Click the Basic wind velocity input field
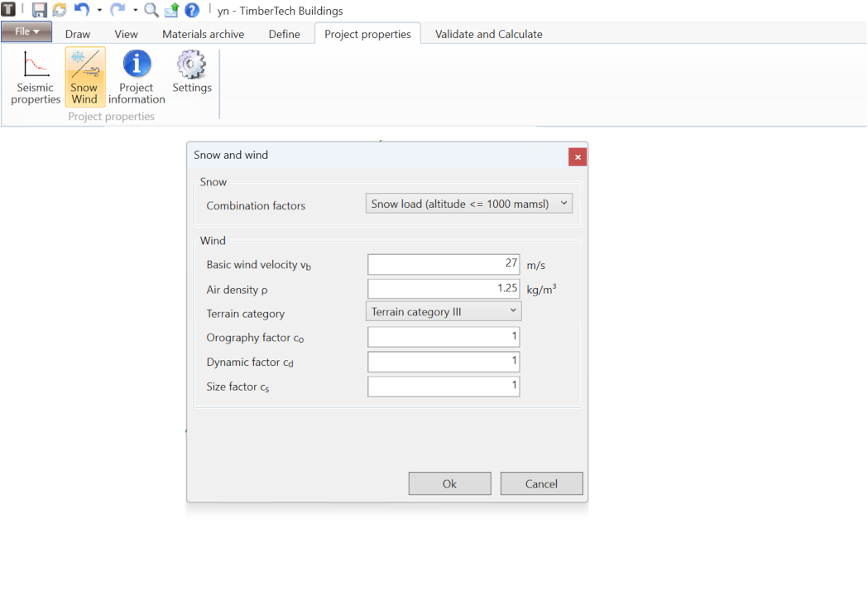Screen dimensions: 868x596 (x=444, y=264)
